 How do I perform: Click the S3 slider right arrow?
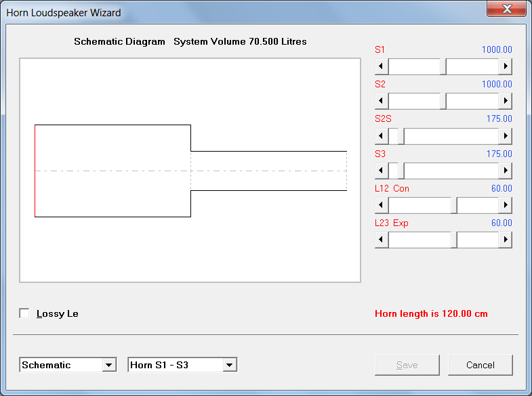(x=505, y=171)
